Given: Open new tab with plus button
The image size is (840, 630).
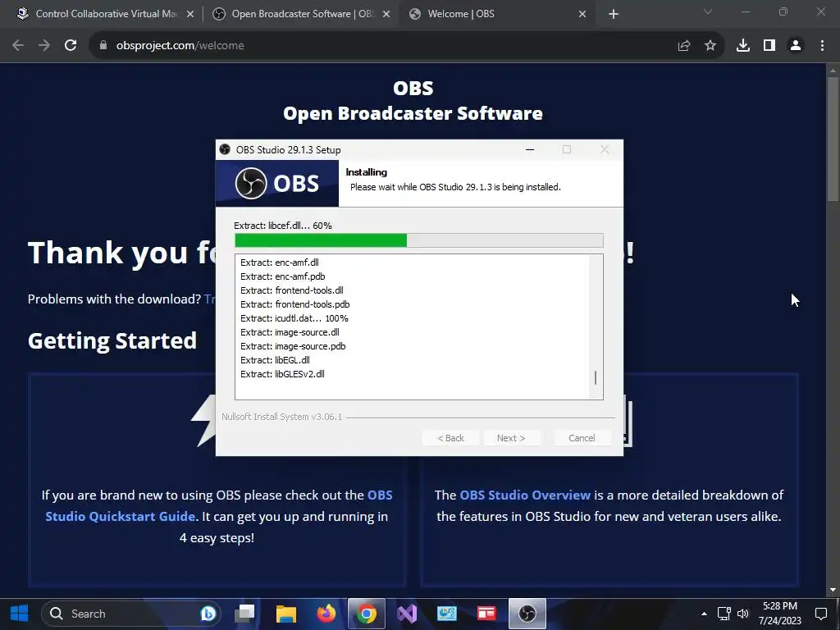Looking at the screenshot, I should 614,15.
